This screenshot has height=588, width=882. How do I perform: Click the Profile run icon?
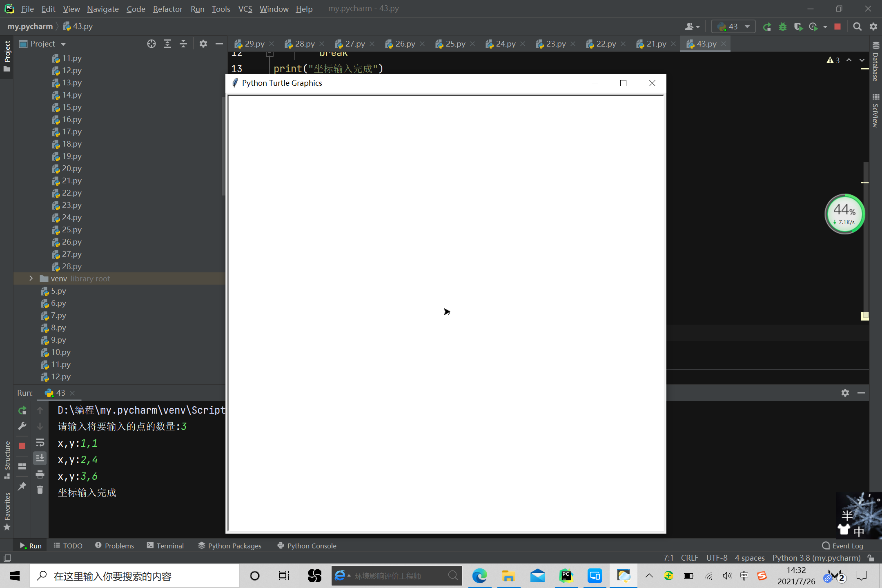[x=813, y=27]
